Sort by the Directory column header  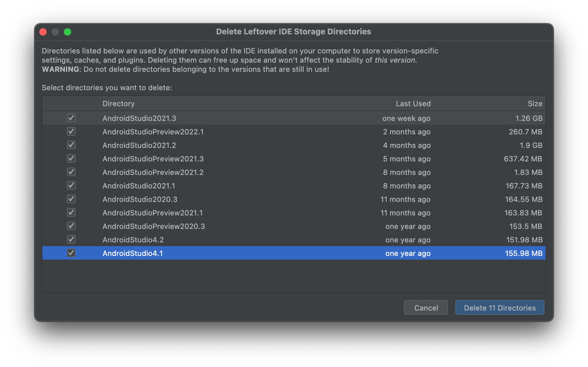(x=118, y=104)
